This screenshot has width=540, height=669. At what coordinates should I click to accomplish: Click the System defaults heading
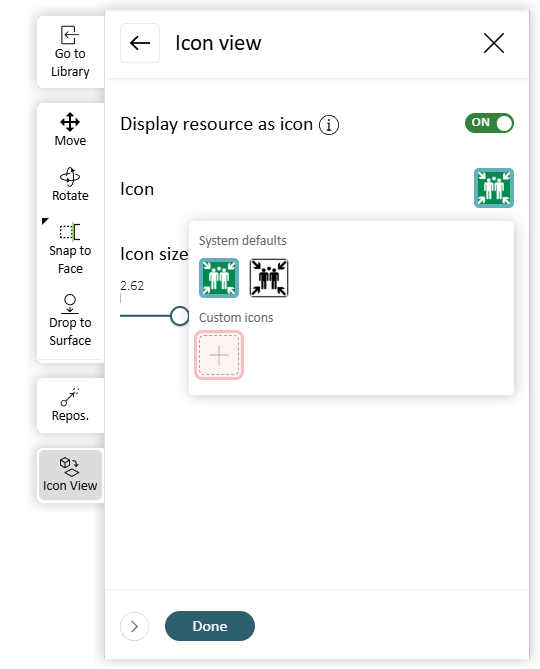tap(243, 241)
